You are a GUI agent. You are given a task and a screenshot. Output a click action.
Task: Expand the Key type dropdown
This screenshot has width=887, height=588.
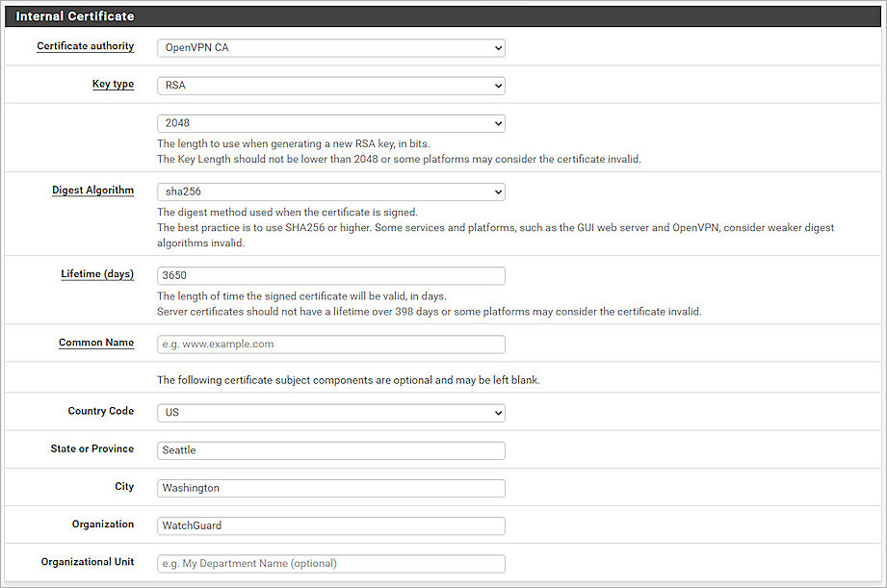(330, 85)
